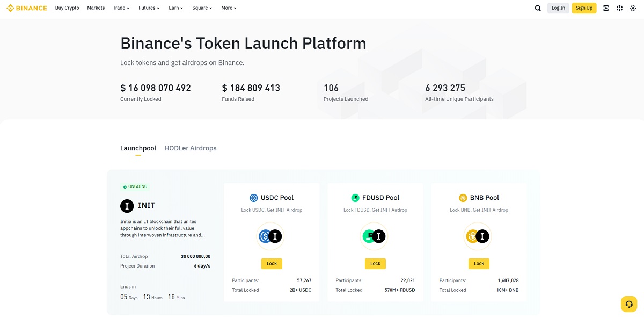Image resolution: width=644 pixels, height=317 pixels.
Task: Click the BNB Pool coin icon
Action: [463, 198]
